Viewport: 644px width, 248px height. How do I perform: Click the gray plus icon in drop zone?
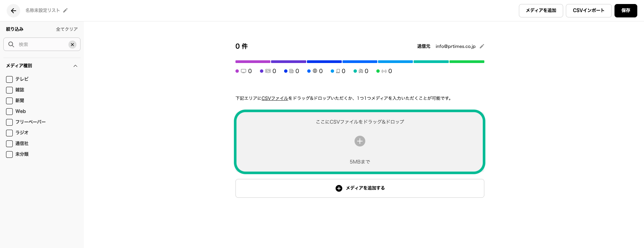pos(360,141)
